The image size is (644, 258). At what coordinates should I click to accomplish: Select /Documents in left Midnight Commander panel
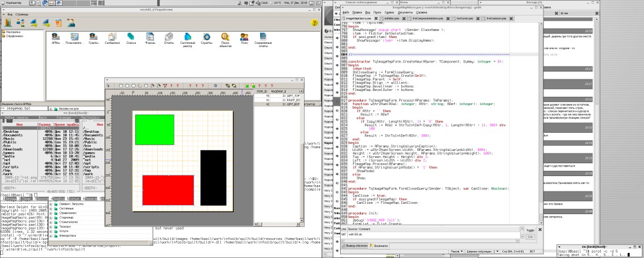pos(13,135)
